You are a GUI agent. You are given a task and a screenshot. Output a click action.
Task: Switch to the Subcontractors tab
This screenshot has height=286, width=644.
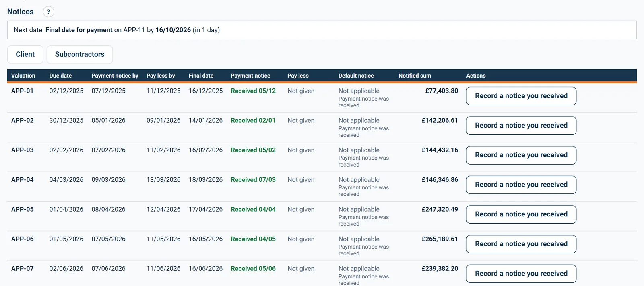click(80, 54)
